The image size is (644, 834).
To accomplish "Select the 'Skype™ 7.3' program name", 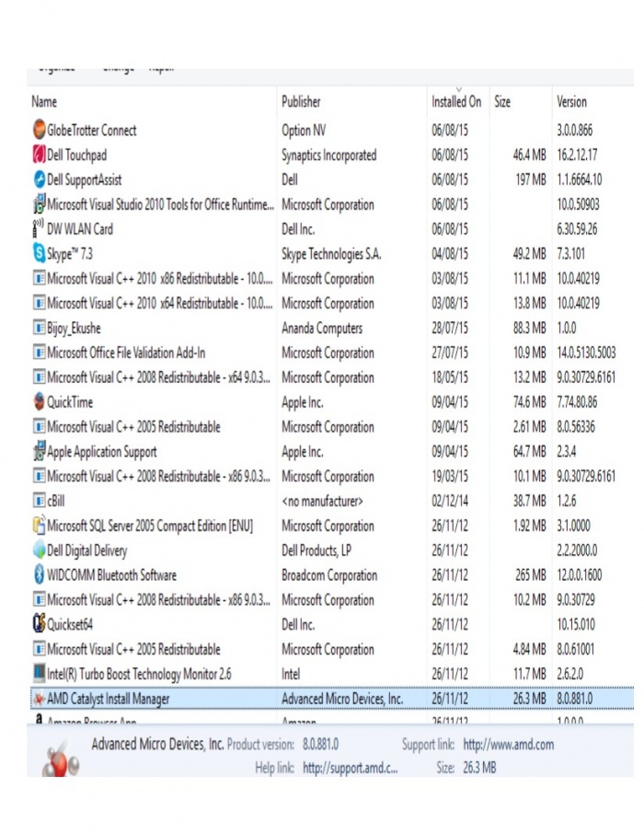I will [70, 254].
